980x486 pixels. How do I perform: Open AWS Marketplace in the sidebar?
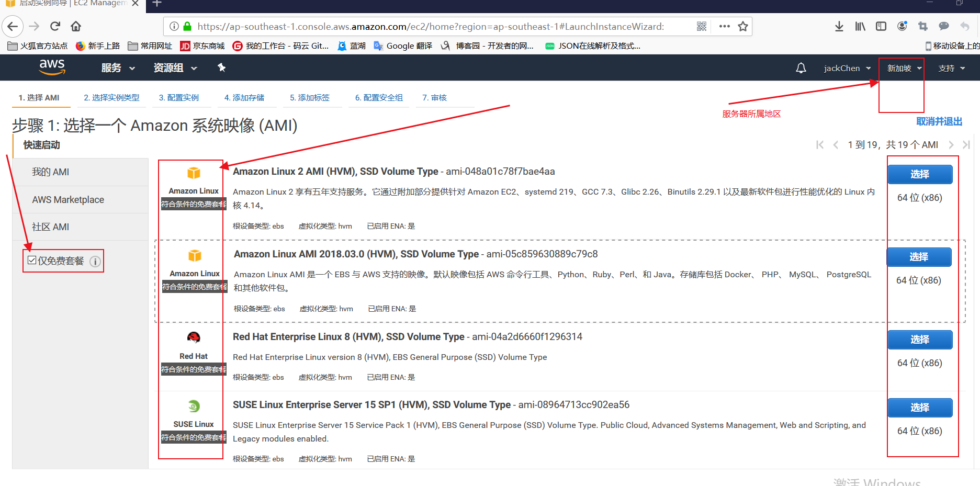[x=81, y=200]
